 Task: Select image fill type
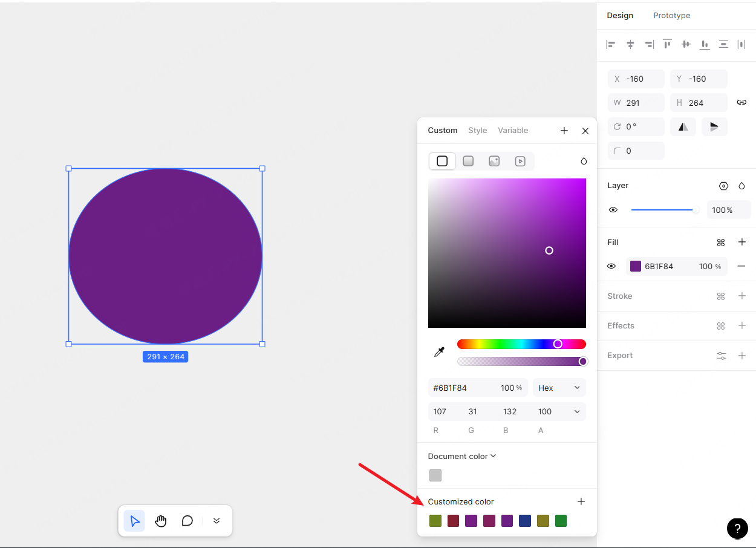point(494,161)
